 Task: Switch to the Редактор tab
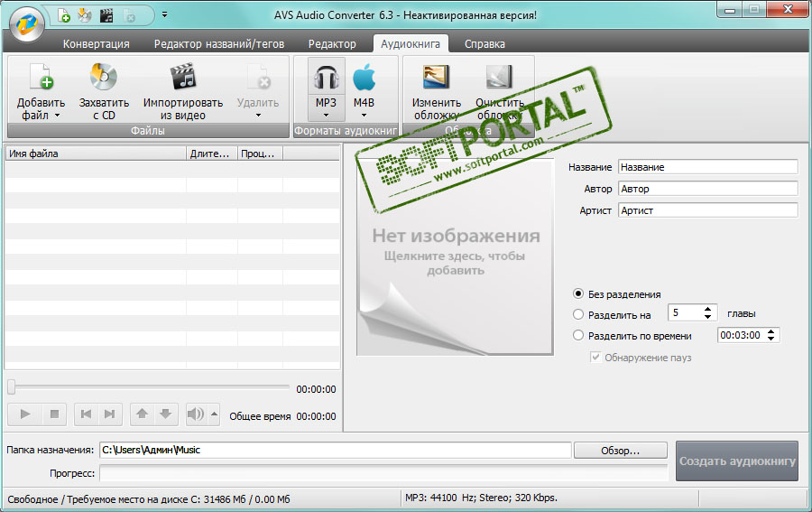[332, 44]
